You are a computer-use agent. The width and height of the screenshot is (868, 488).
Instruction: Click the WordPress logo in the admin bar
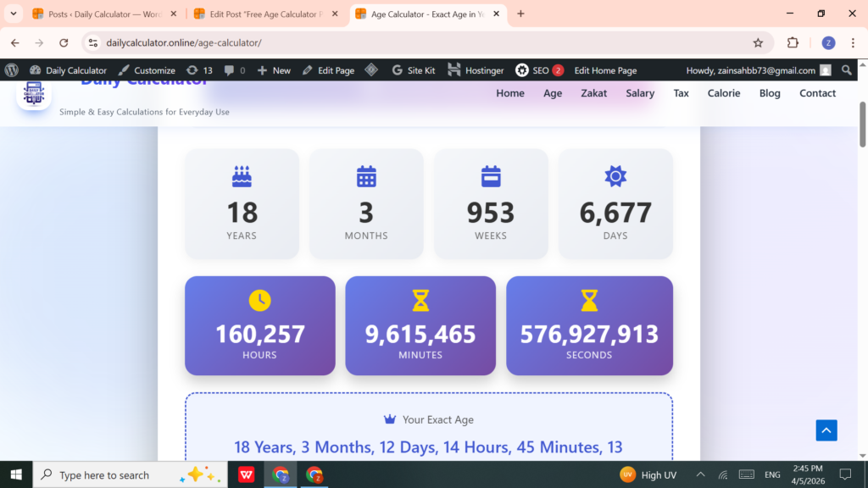pyautogui.click(x=12, y=69)
